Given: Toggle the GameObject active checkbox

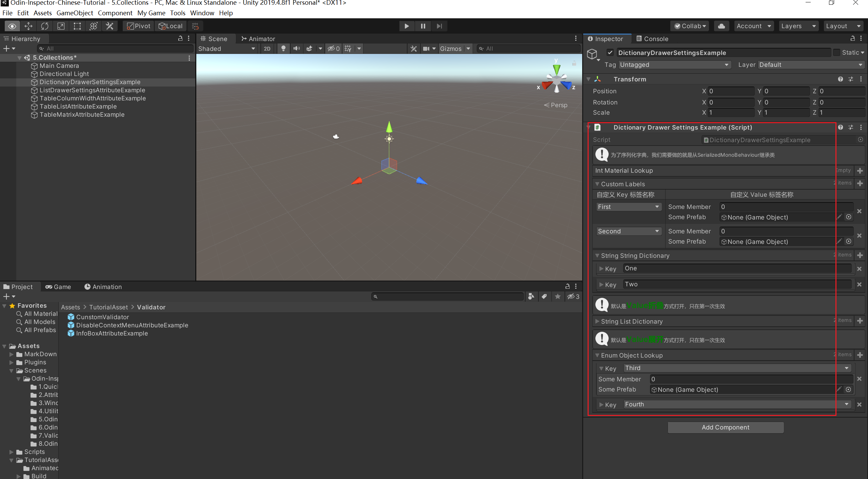Looking at the screenshot, I should (x=610, y=52).
